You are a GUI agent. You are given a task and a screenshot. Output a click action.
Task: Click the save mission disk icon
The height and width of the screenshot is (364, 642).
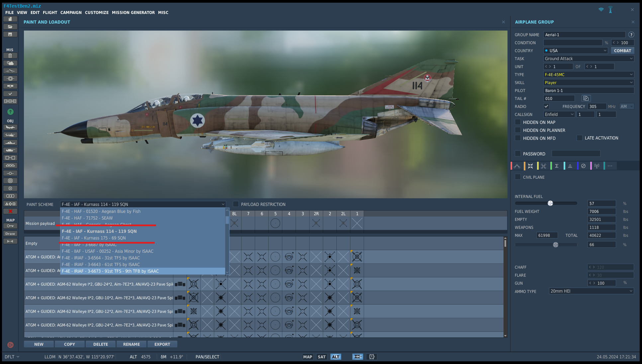click(x=10, y=34)
